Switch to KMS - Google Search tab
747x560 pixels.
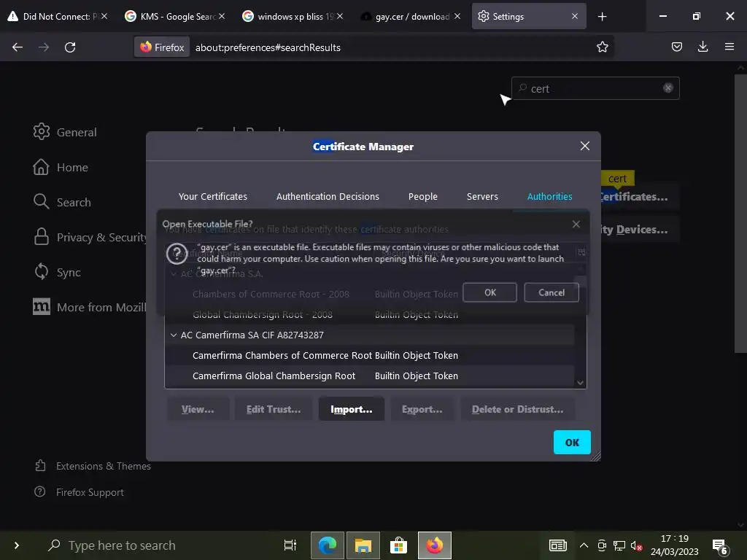[174, 17]
